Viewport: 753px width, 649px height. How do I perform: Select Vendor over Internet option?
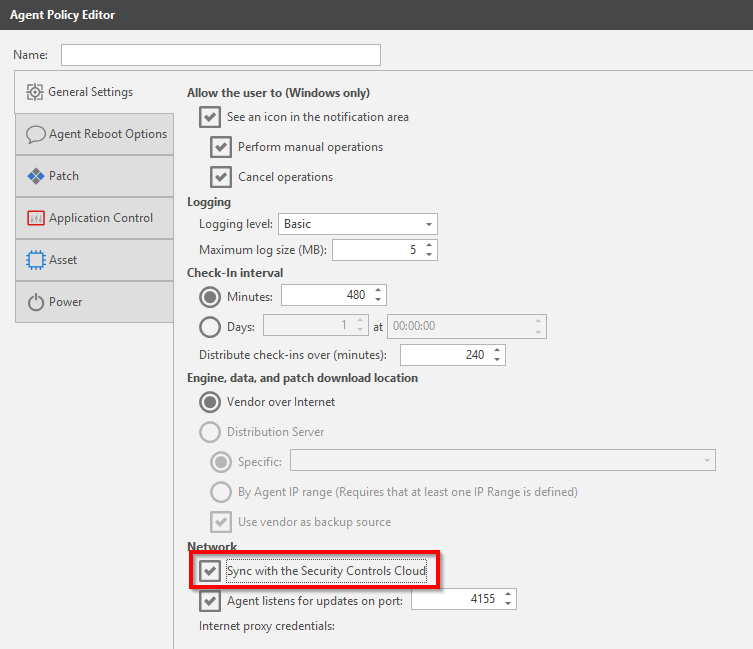tap(210, 402)
